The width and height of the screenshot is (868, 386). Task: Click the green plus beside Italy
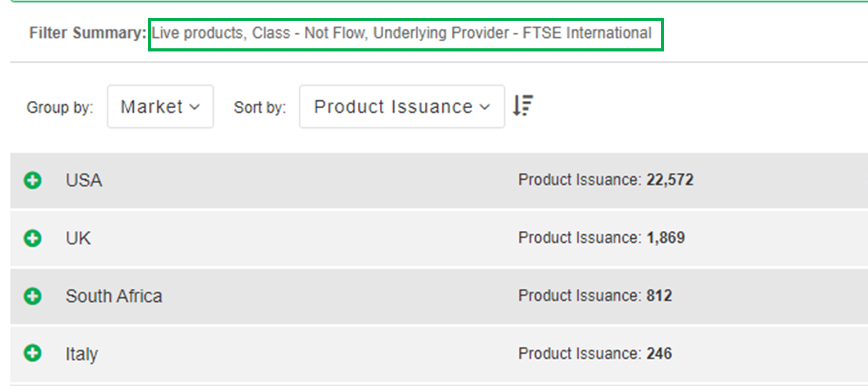point(32,354)
